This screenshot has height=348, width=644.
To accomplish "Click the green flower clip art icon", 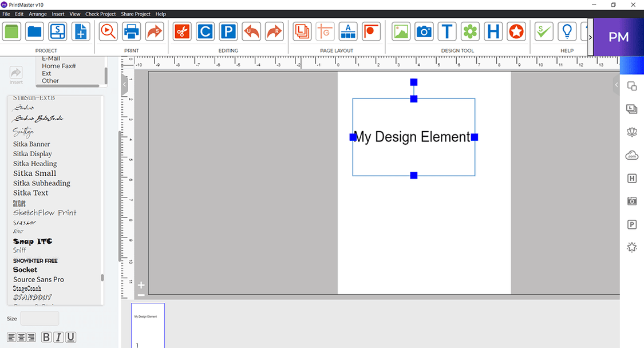I will pyautogui.click(x=470, y=31).
